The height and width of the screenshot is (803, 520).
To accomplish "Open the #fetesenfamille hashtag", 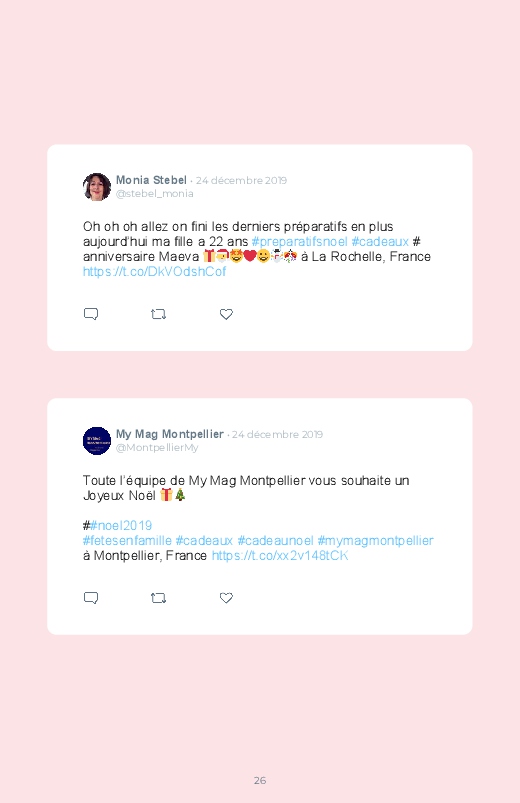I will click(x=127, y=541).
